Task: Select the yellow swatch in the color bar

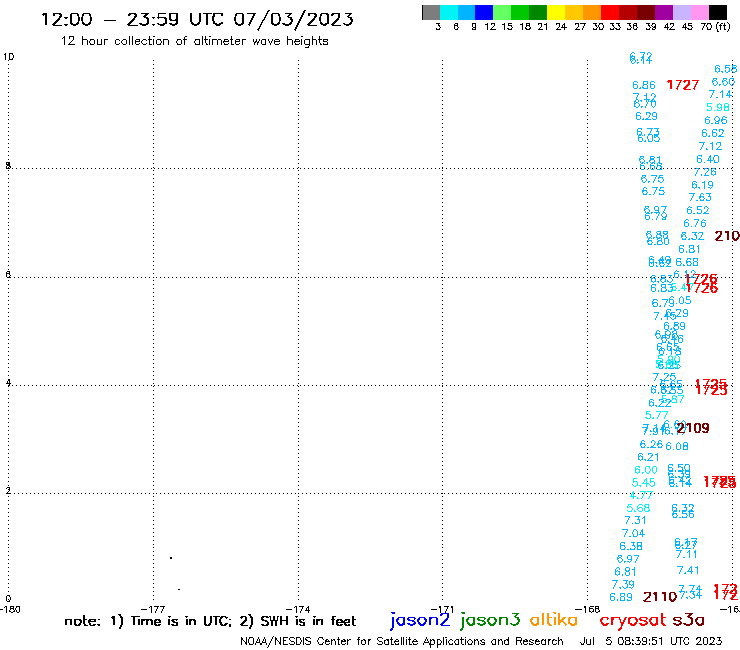Action: pyautogui.click(x=556, y=12)
